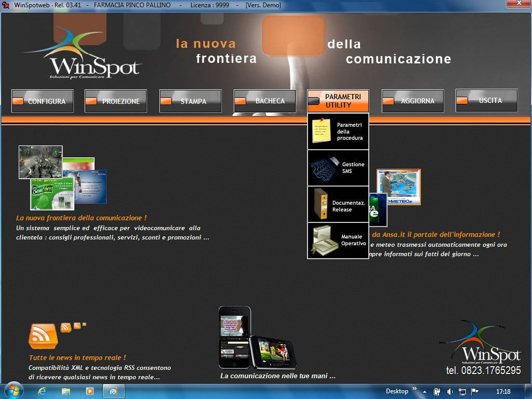The height and width of the screenshot is (399, 532).
Task: Open the Manuale Operativo book icon
Action: [325, 240]
